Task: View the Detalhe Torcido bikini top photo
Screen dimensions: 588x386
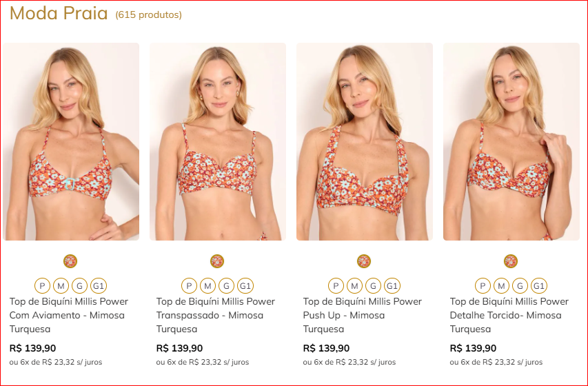Action: [511, 141]
